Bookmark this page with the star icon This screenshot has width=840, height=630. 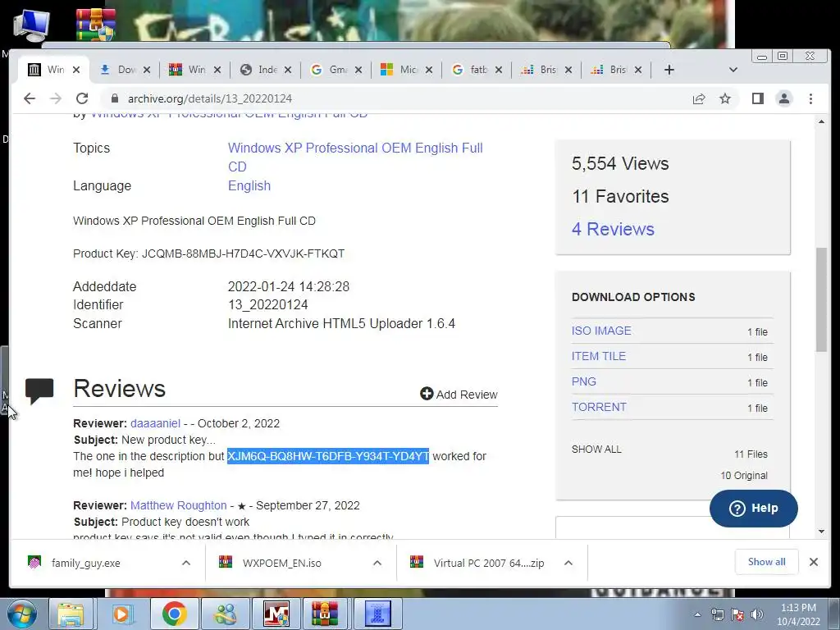coord(725,98)
